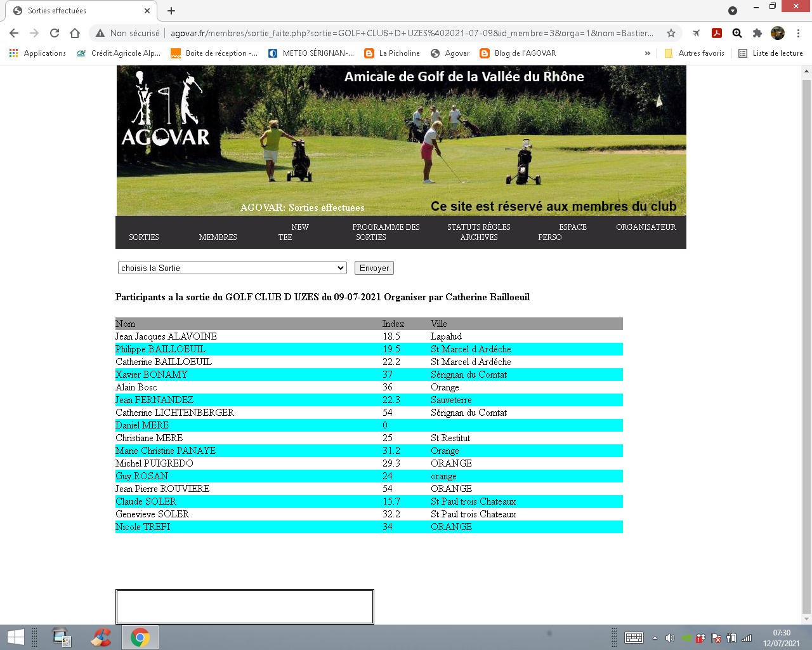Open the La Picholine bookmark
812x650 pixels.
coord(392,53)
